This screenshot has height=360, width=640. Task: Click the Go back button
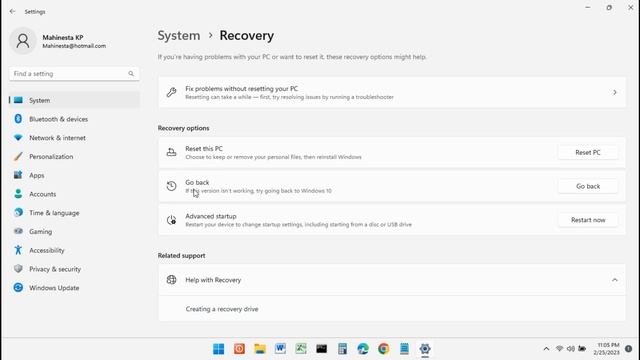pyautogui.click(x=588, y=186)
